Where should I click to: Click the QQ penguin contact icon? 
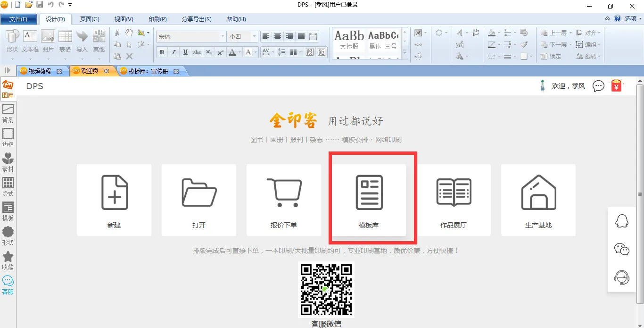[x=622, y=221]
